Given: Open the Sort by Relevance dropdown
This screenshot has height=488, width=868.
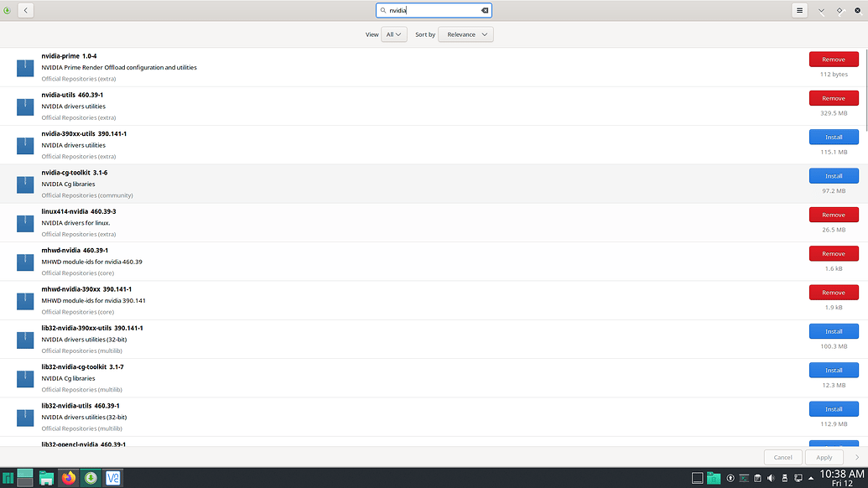Looking at the screenshot, I should (x=465, y=34).
